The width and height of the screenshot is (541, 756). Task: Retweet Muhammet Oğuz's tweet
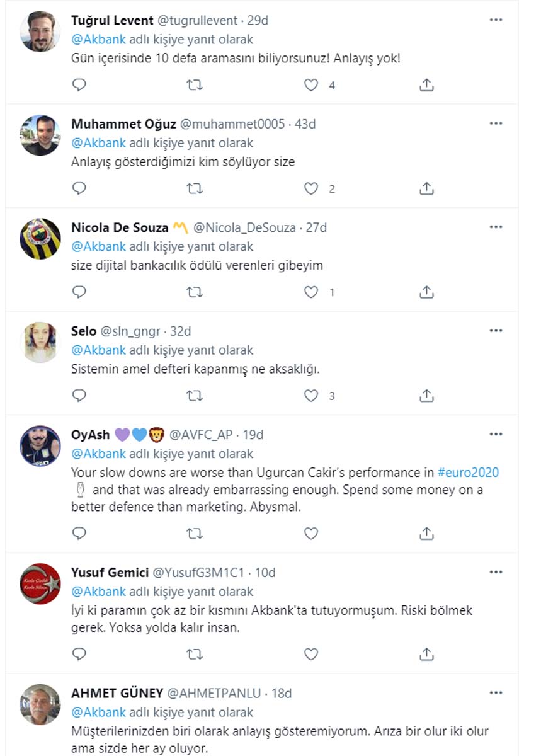tap(195, 188)
